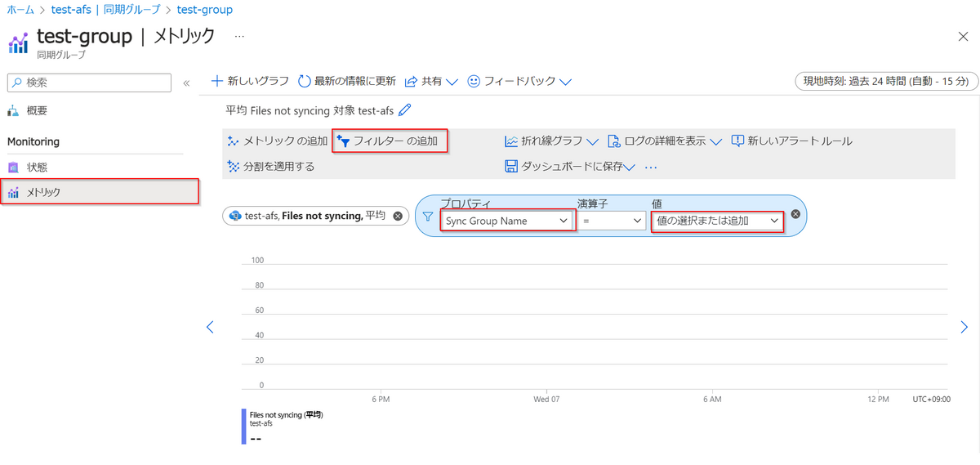Open the フィードバック dropdown
The image size is (980, 465).
point(519,81)
